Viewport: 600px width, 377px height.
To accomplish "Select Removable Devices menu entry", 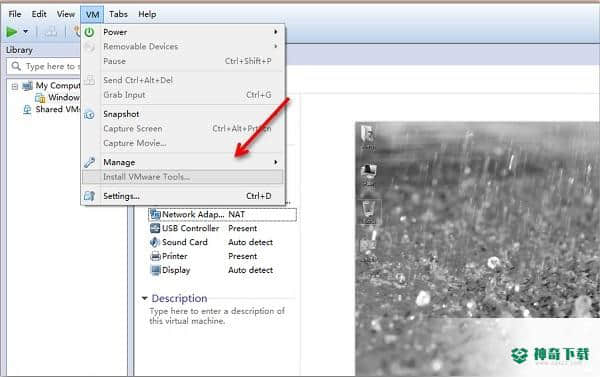I will [183, 47].
